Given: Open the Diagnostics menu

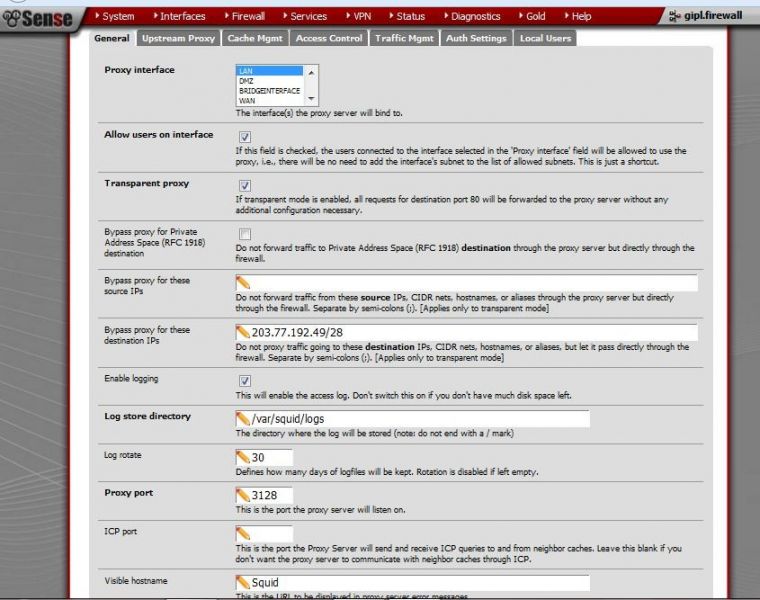Looking at the screenshot, I should point(472,16).
